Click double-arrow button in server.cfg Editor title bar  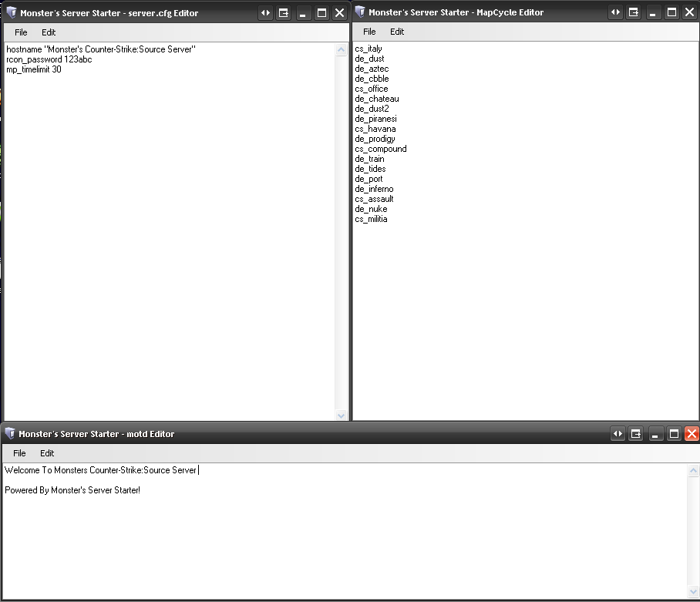click(x=266, y=13)
